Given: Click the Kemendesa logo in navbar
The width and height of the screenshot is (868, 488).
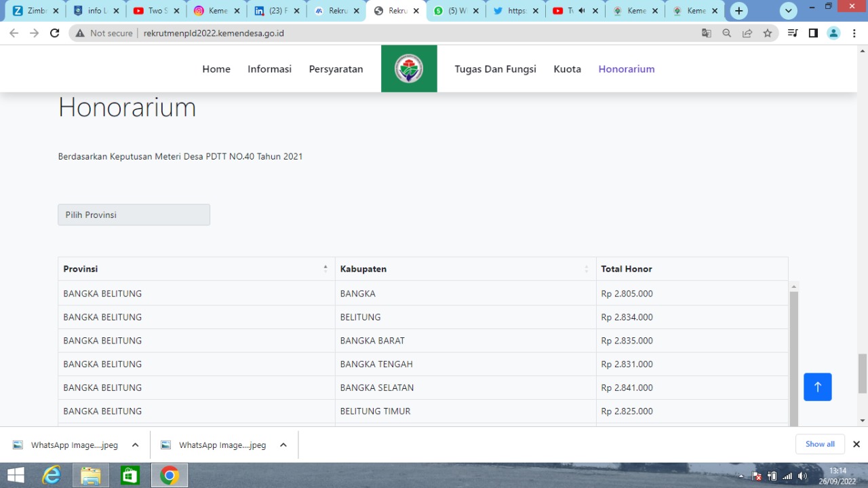Looking at the screenshot, I should [x=409, y=69].
